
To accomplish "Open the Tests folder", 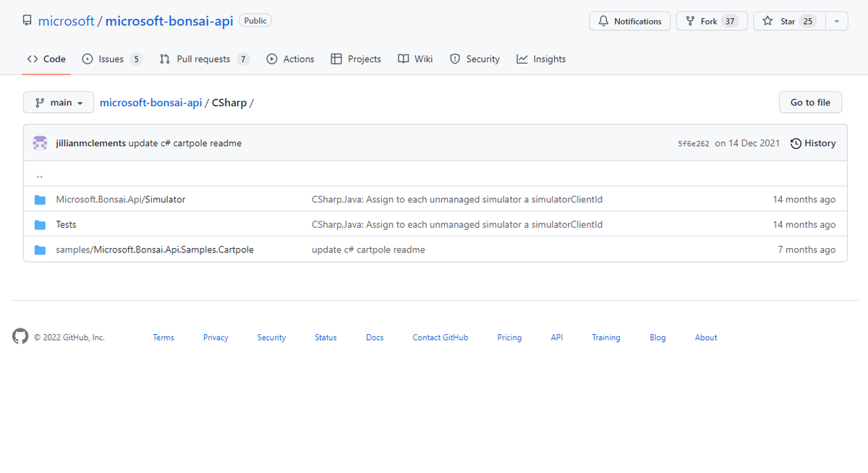I will tap(66, 225).
